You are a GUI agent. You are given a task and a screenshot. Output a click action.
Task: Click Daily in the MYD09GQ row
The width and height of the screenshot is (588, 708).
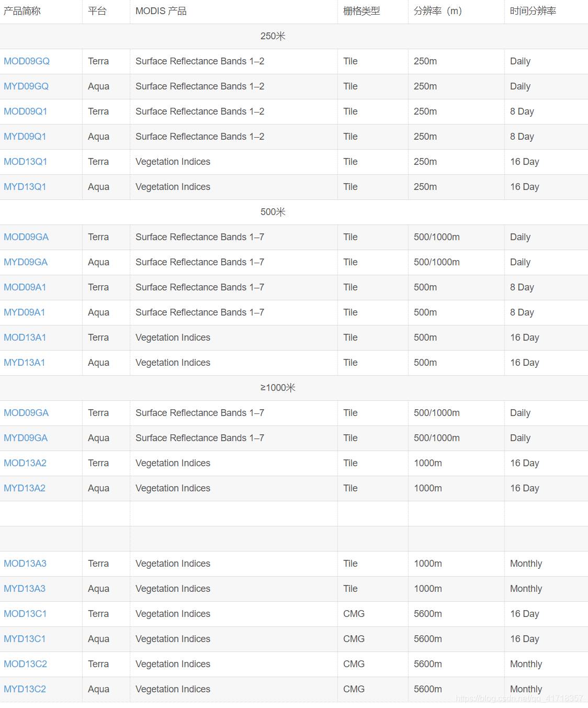pos(521,86)
